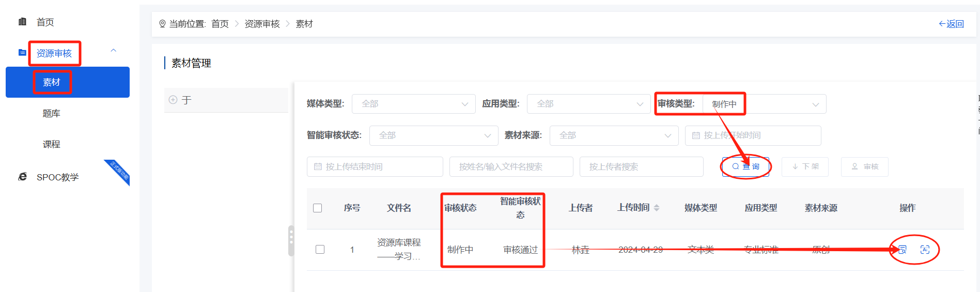Open the 媒体类型 dropdown
The height and width of the screenshot is (292, 980).
point(413,104)
